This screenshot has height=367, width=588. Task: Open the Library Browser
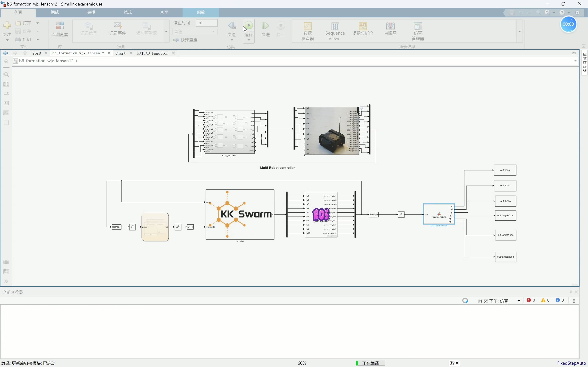coord(60,29)
